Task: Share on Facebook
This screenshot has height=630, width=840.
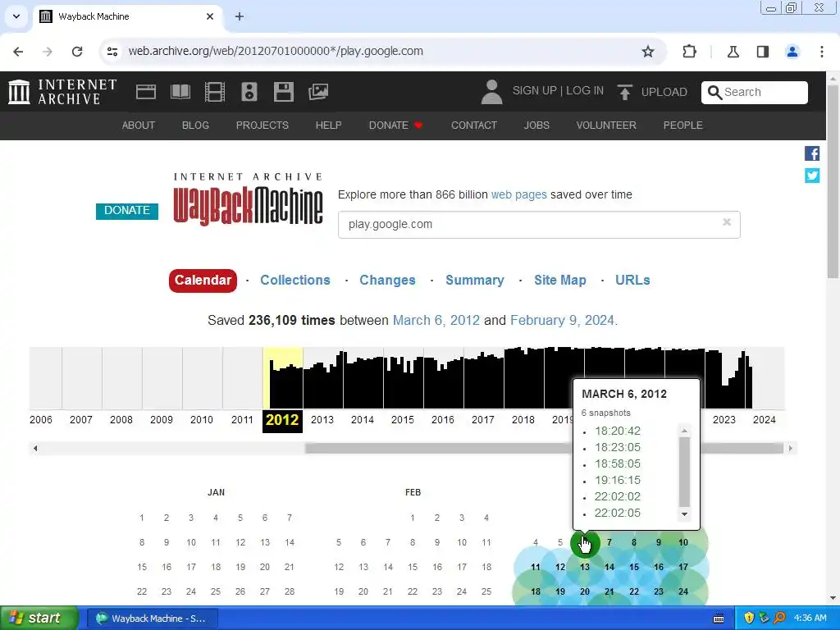Action: point(811,153)
